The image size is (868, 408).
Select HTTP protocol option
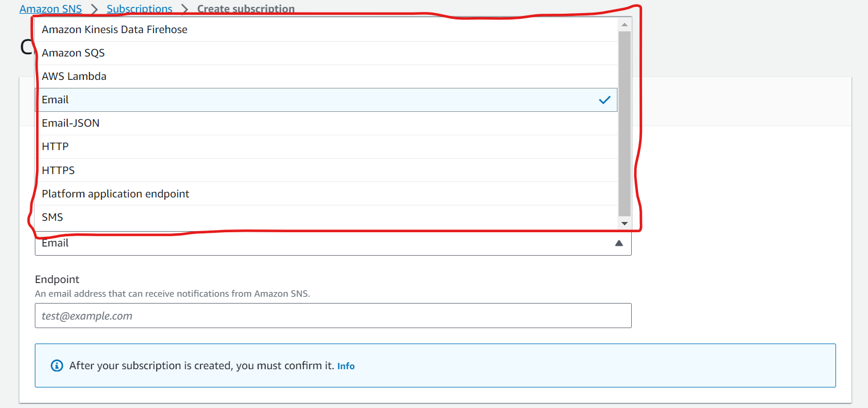[x=326, y=147]
